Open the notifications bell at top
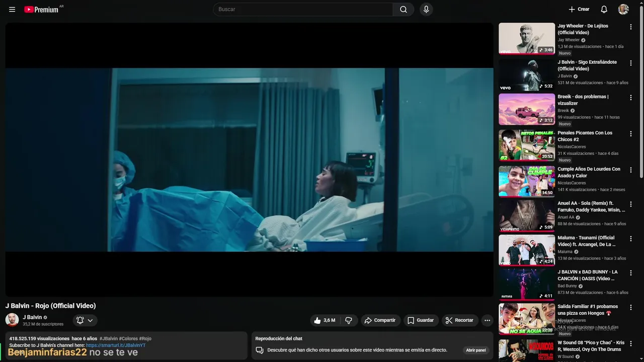644x362 pixels. 604,10
